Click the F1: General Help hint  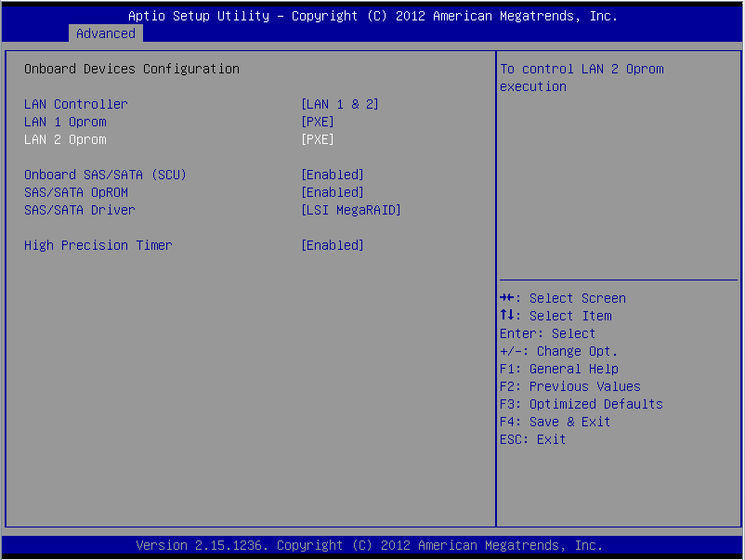point(559,369)
